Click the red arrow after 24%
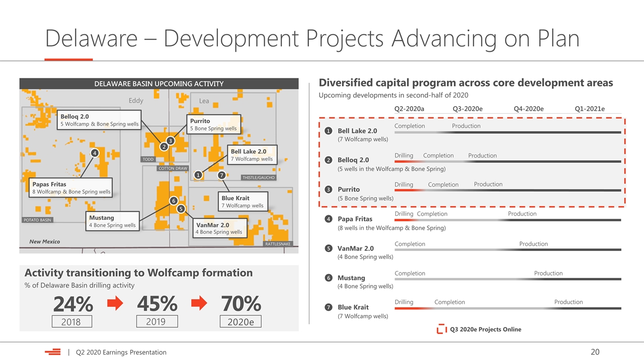Image resolution: width=644 pixels, height=362 pixels. [x=115, y=303]
